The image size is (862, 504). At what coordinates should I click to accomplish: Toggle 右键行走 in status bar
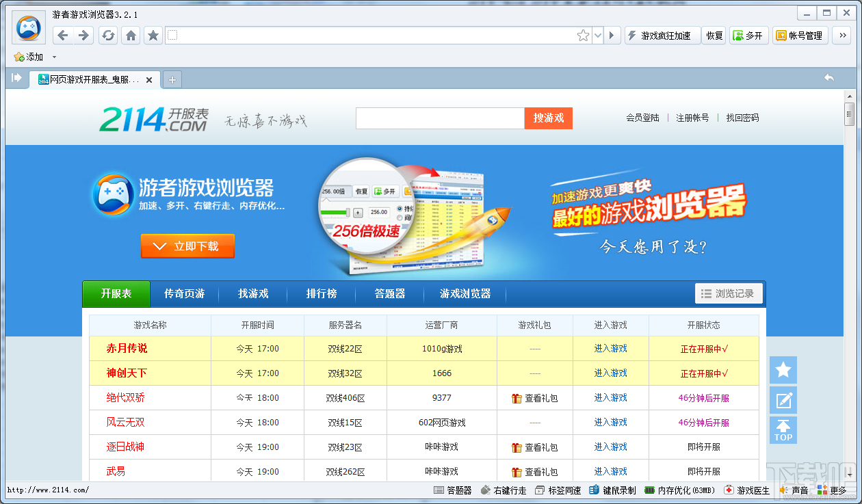pos(504,490)
